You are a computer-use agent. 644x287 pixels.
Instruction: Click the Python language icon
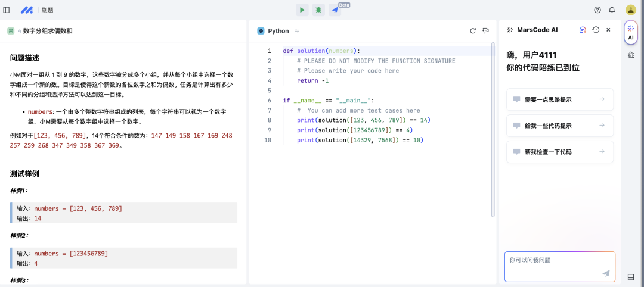tap(261, 31)
